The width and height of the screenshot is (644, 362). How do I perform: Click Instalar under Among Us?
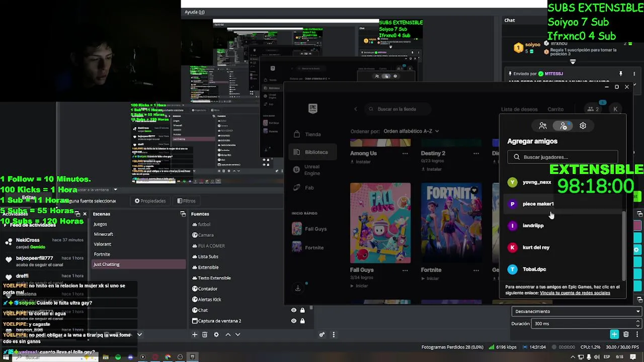[x=360, y=162]
